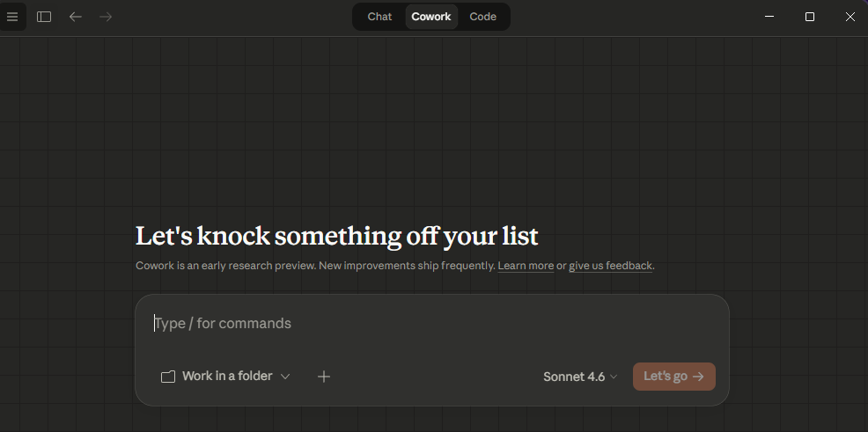The image size is (868, 432).
Task: Click the folder icon in the prompt box
Action: [x=168, y=377]
